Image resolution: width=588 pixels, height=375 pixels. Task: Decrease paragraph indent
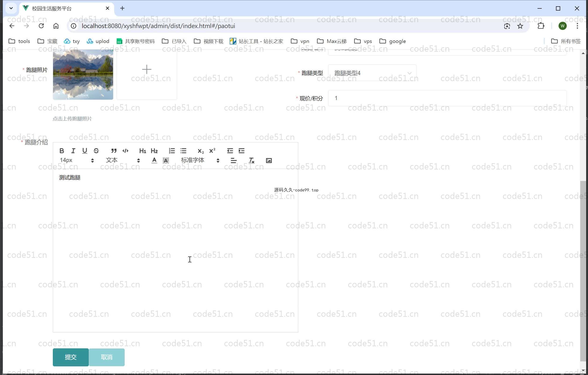pyautogui.click(x=230, y=151)
